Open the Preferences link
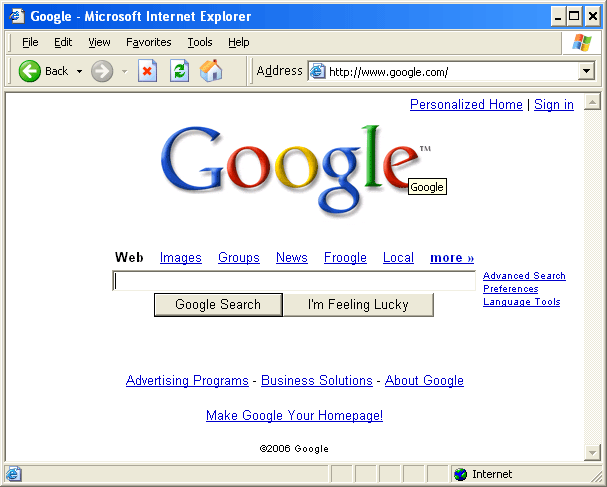The width and height of the screenshot is (607, 487). tap(511, 289)
